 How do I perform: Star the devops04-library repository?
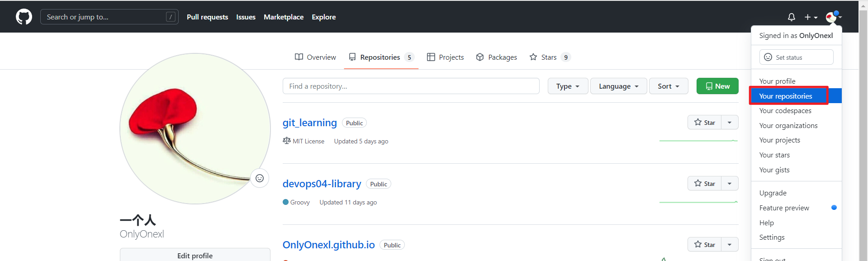[x=704, y=184]
